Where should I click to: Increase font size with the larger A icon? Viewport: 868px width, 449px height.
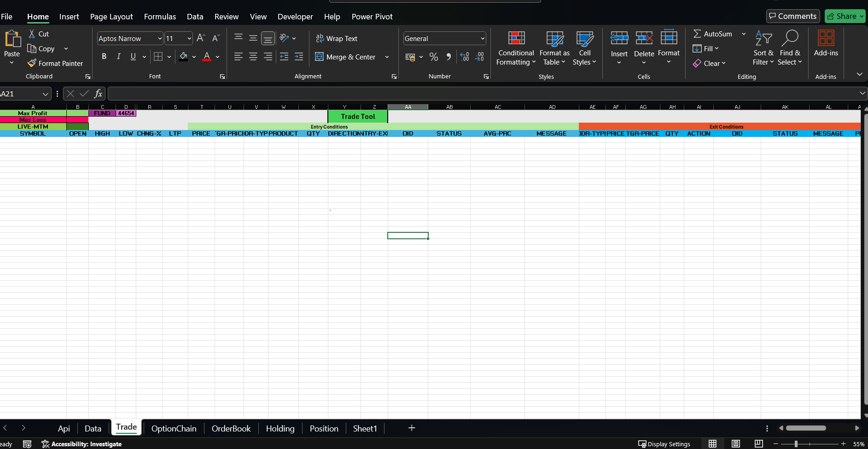coord(201,38)
